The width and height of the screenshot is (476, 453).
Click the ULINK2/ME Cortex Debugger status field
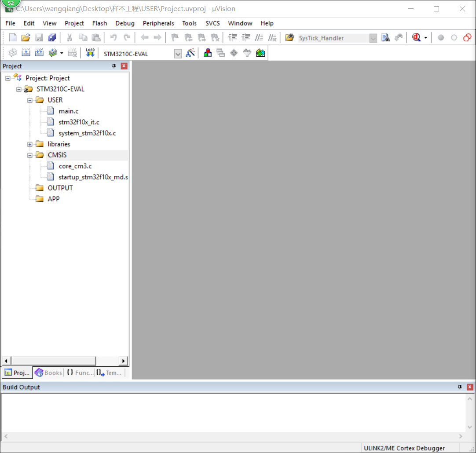tap(405, 448)
